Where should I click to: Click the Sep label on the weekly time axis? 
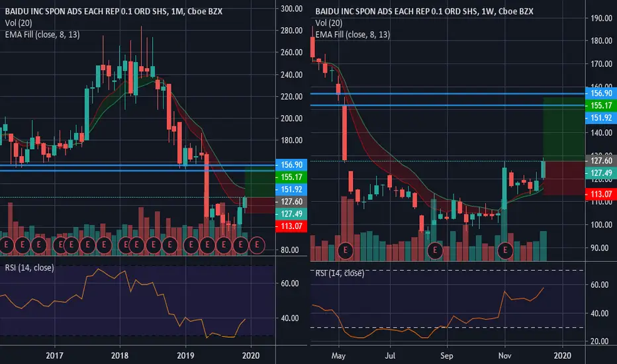[447, 356]
